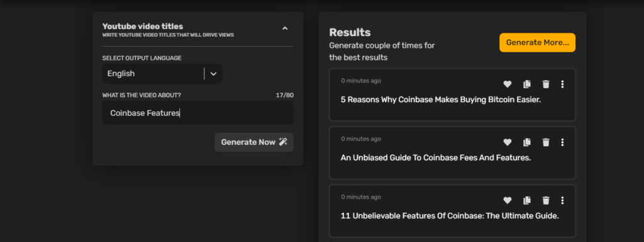Copy the "An Unbiased Guide" result
The height and width of the screenshot is (242, 644).
tap(527, 142)
